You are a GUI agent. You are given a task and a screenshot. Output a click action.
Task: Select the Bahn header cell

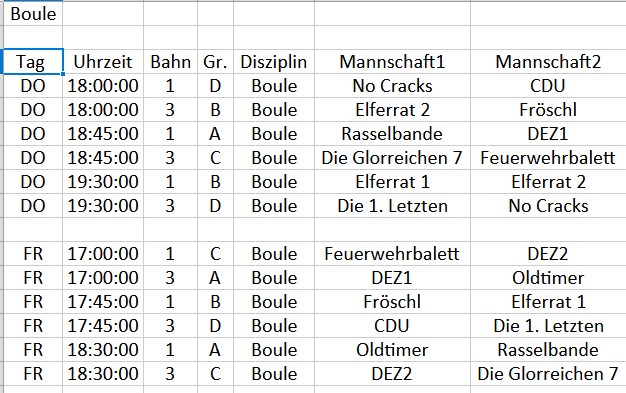(170, 62)
